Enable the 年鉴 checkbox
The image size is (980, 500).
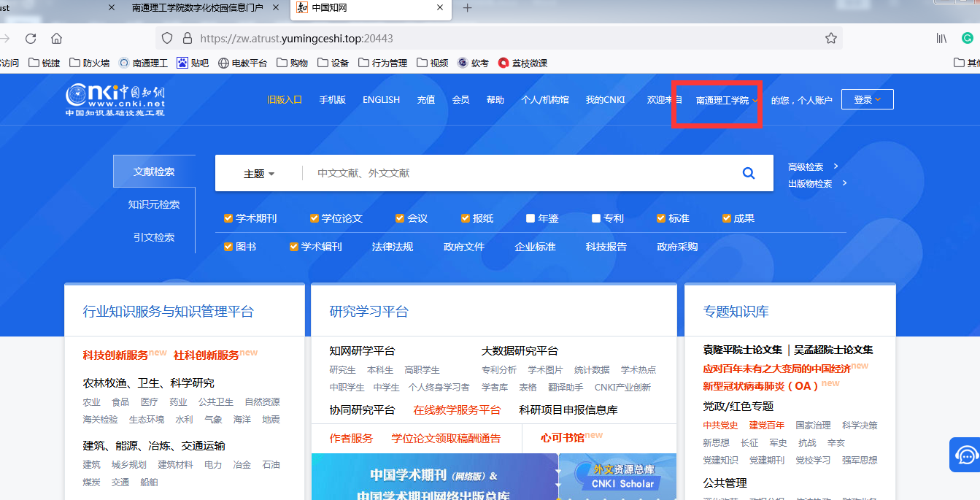[530, 218]
